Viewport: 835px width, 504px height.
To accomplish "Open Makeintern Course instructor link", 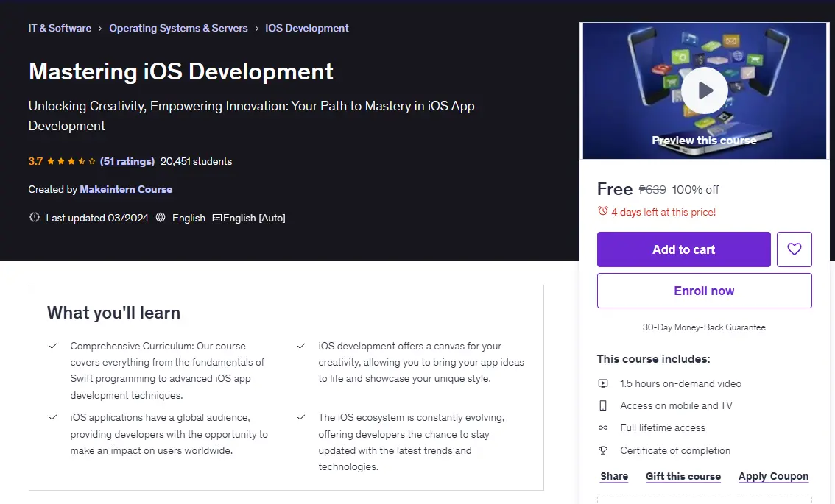I will 126,190.
